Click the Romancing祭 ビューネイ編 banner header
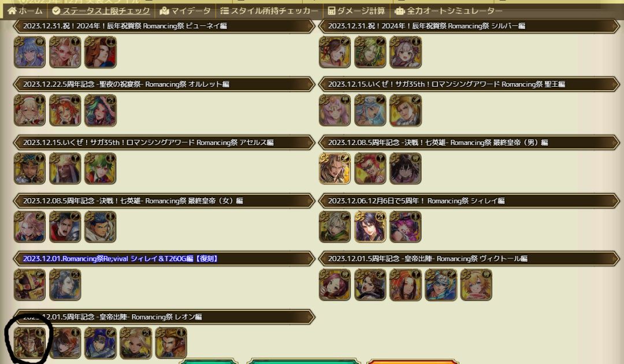 pyautogui.click(x=164, y=26)
